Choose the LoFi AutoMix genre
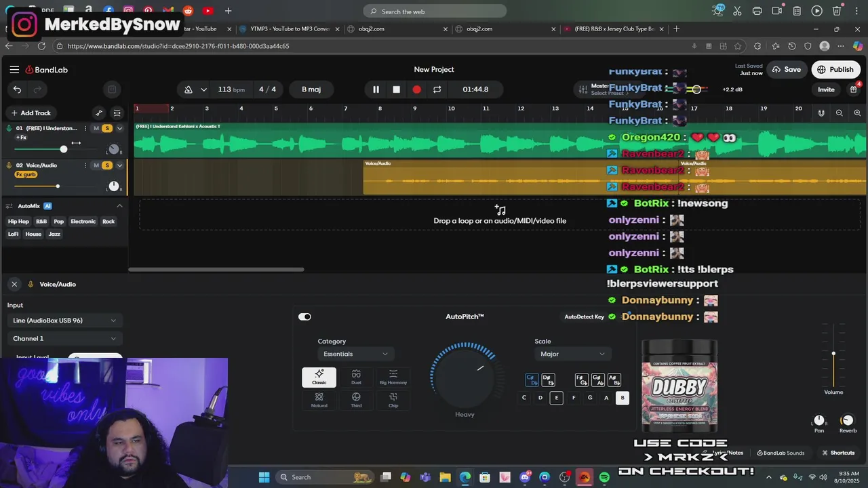Screen dimensions: 868x488 coord(14,234)
